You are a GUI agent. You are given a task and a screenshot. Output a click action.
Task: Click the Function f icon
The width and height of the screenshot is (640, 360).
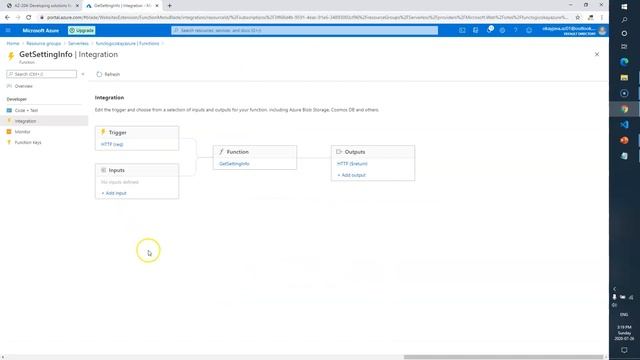(x=221, y=151)
